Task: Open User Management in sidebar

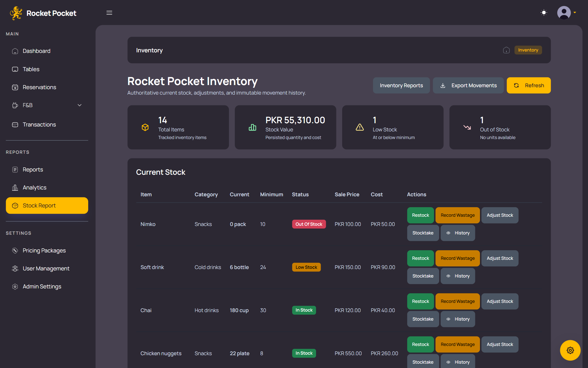Action: (47, 269)
